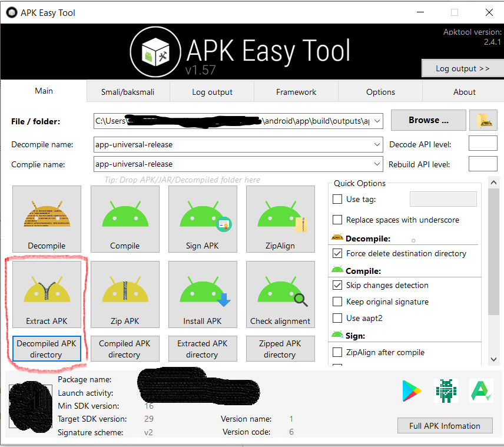
Task: Click the Use tag text field
Action: (443, 199)
